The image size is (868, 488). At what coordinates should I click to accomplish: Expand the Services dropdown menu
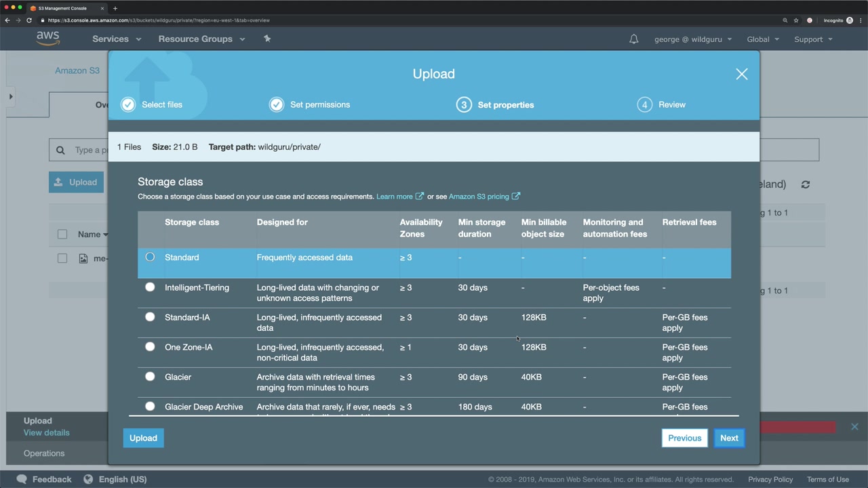point(117,39)
